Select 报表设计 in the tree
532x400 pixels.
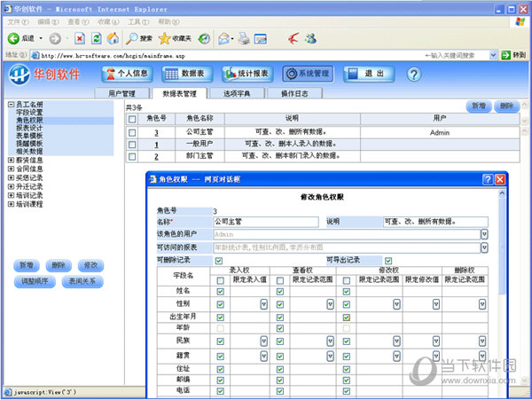pyautogui.click(x=29, y=128)
